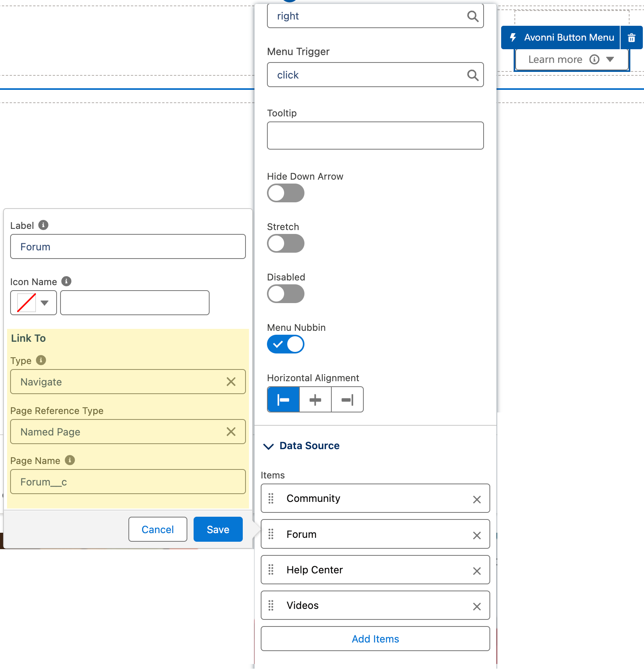Select right horizontal alignment
644x671 pixels.
point(347,400)
